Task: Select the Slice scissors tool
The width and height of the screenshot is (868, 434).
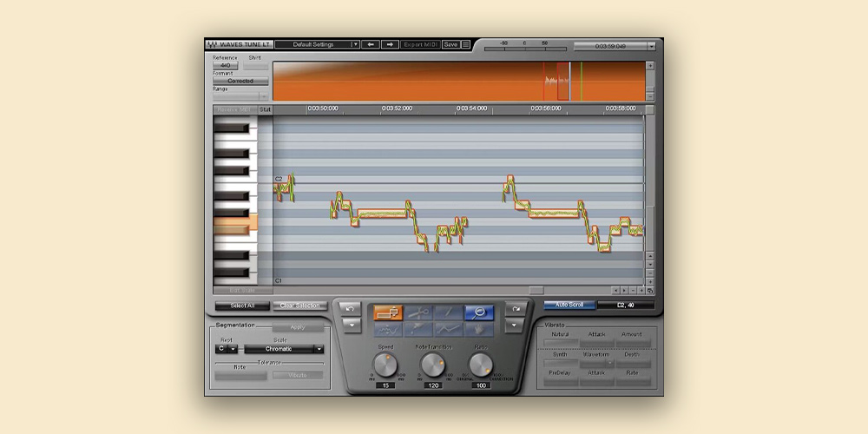Action: [x=418, y=312]
